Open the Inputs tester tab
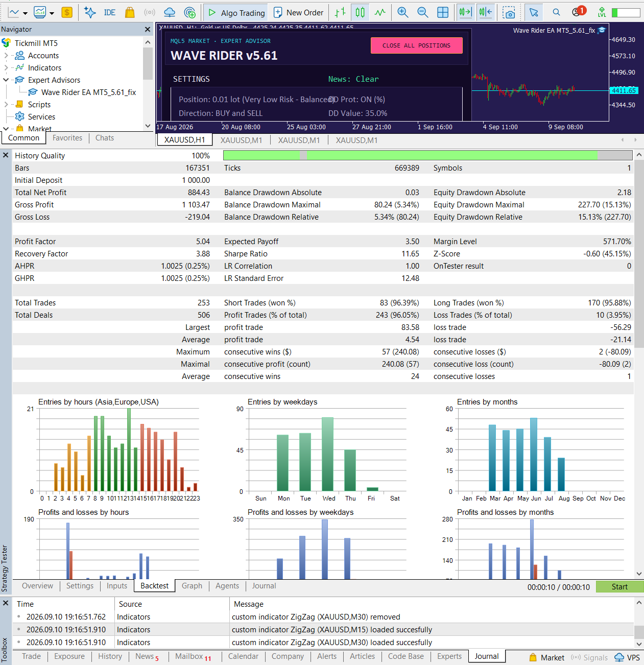644x665 pixels. click(x=117, y=586)
